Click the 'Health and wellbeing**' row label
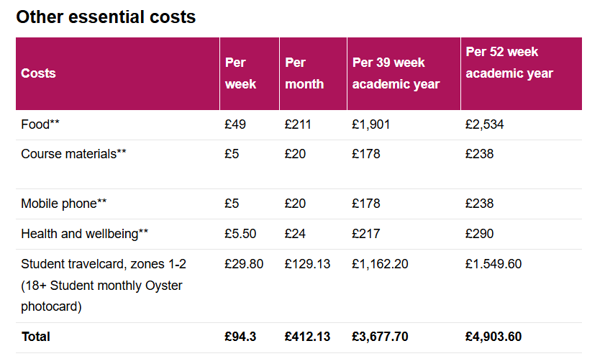The height and width of the screenshot is (364, 605). pyautogui.click(x=84, y=234)
